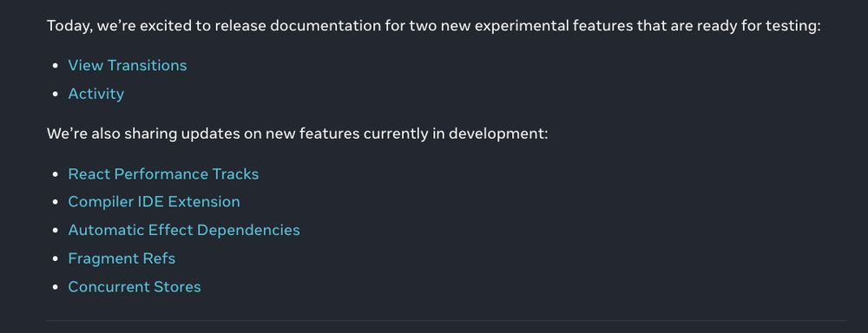Click the bullet before Compiler IDE Extension
Image resolution: width=868 pixels, height=333 pixels.
point(55,202)
